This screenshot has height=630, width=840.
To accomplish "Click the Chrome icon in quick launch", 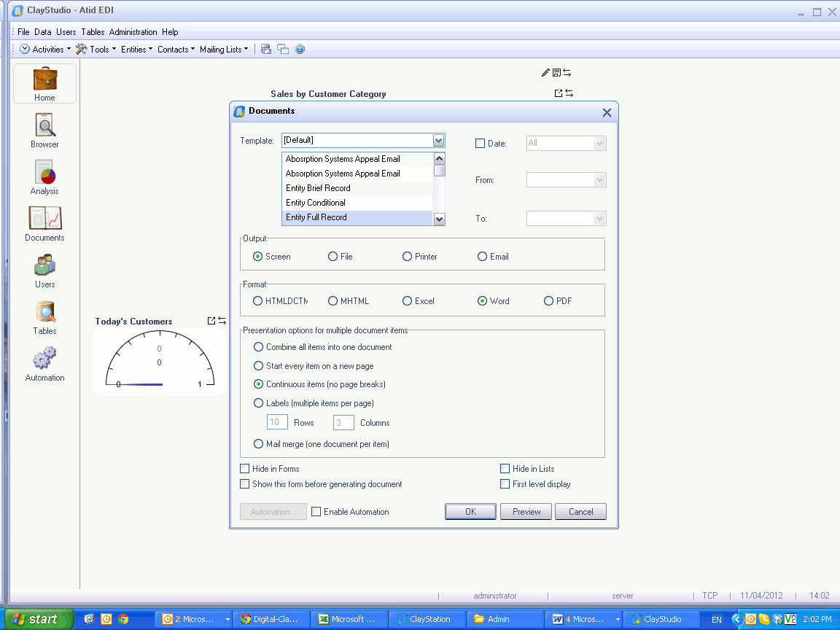I will (123, 619).
